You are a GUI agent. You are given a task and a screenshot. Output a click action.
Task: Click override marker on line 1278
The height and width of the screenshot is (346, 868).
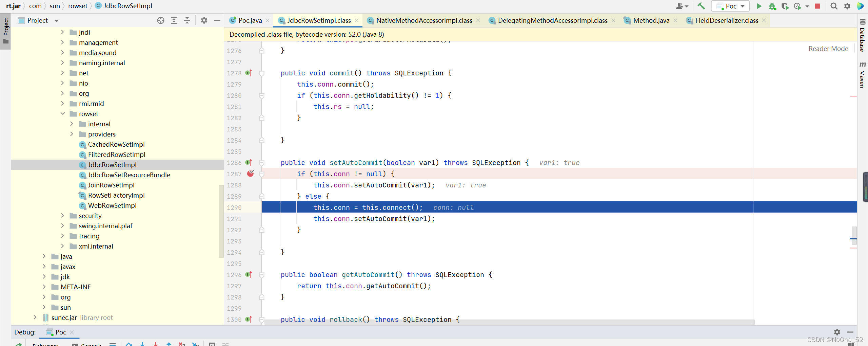249,73
